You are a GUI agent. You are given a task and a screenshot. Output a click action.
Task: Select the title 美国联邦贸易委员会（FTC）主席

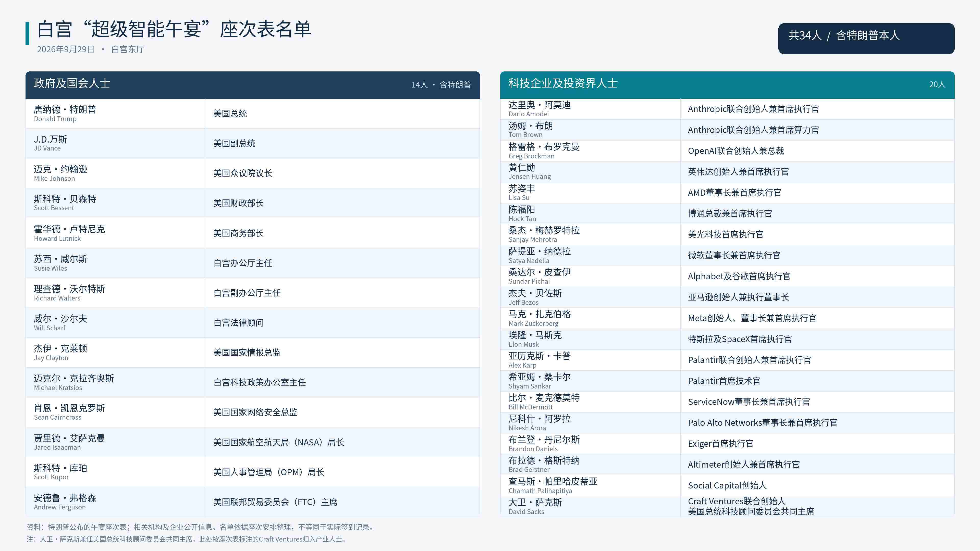tap(275, 502)
